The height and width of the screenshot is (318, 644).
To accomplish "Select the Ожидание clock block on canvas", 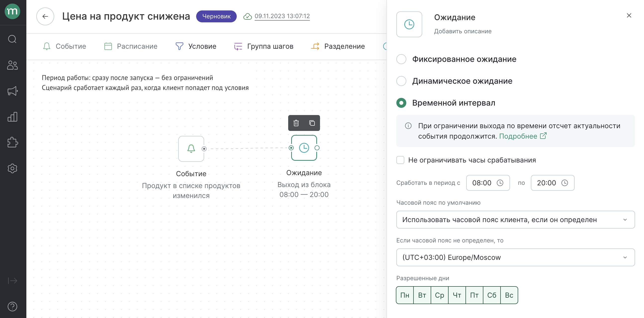I will [304, 148].
